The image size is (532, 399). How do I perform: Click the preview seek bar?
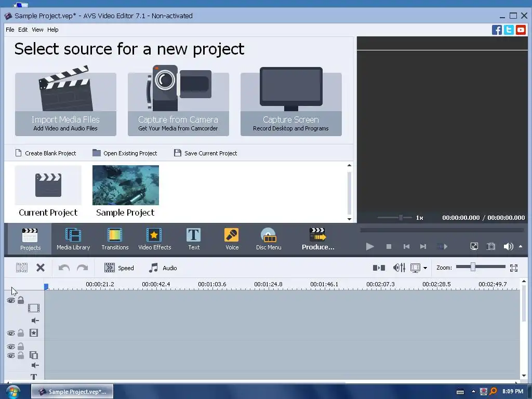point(442,230)
